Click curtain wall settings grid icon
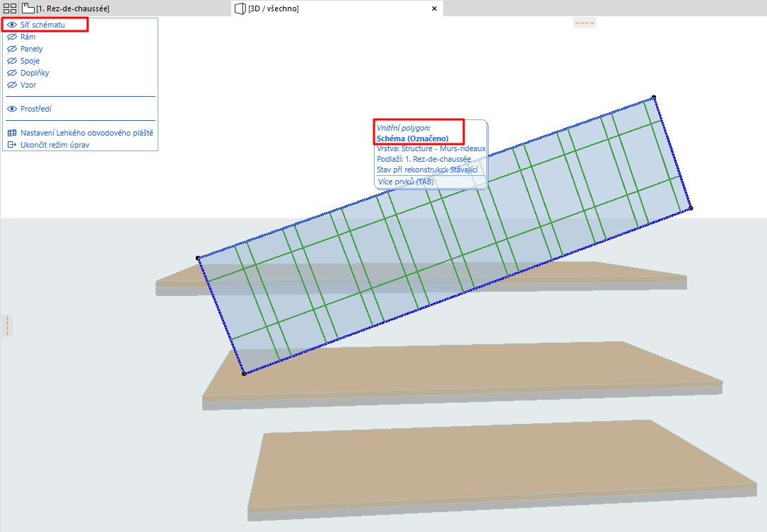Viewport: 767px width, 532px height. [x=12, y=133]
